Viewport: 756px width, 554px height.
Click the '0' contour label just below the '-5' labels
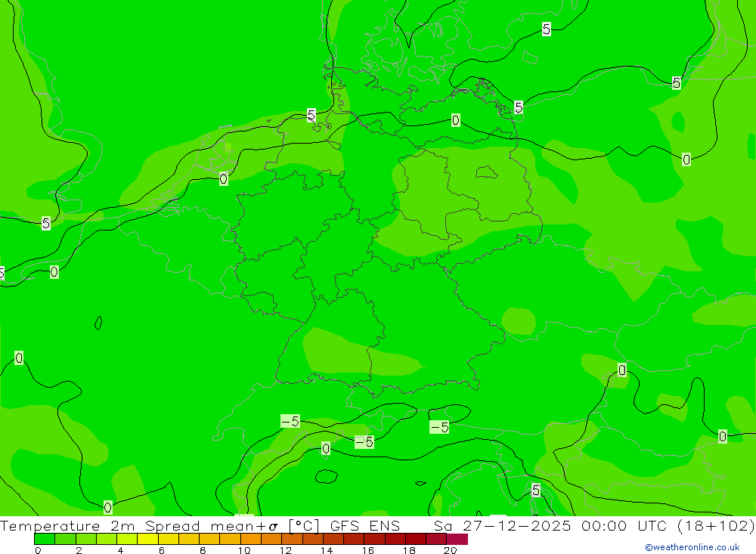point(326,449)
